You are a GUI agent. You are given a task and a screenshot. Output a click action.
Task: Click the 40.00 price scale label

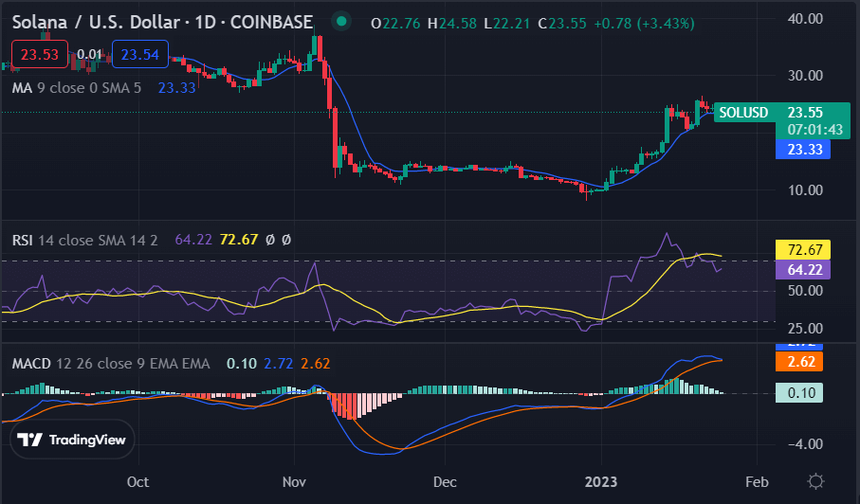point(805,19)
